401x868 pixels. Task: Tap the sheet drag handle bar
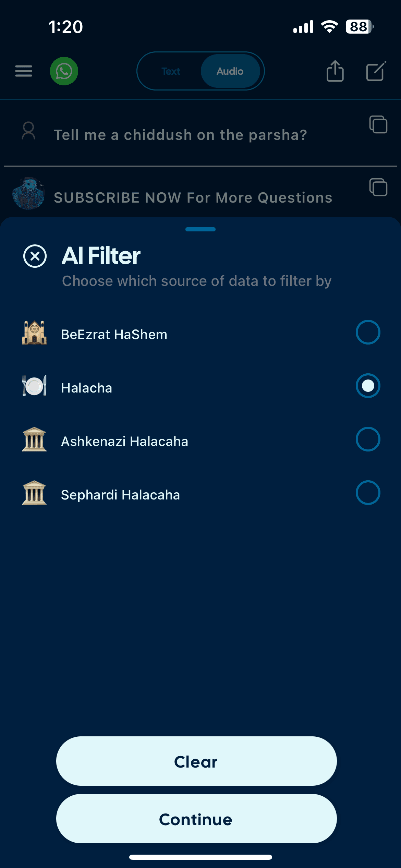pyautogui.click(x=200, y=229)
